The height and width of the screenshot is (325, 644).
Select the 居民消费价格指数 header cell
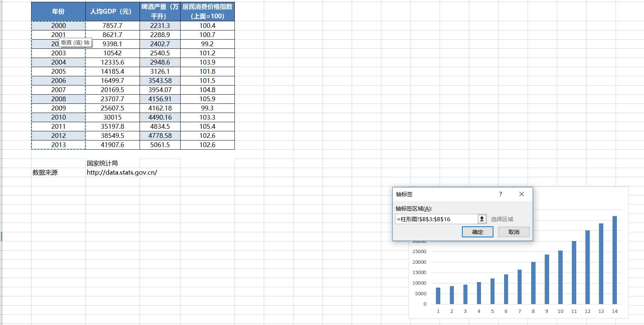[x=207, y=11]
